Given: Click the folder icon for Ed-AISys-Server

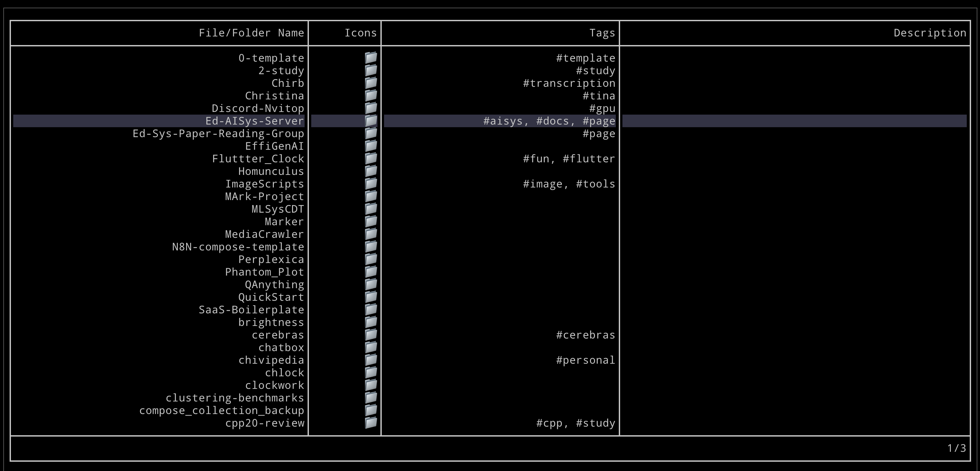Looking at the screenshot, I should [x=371, y=121].
